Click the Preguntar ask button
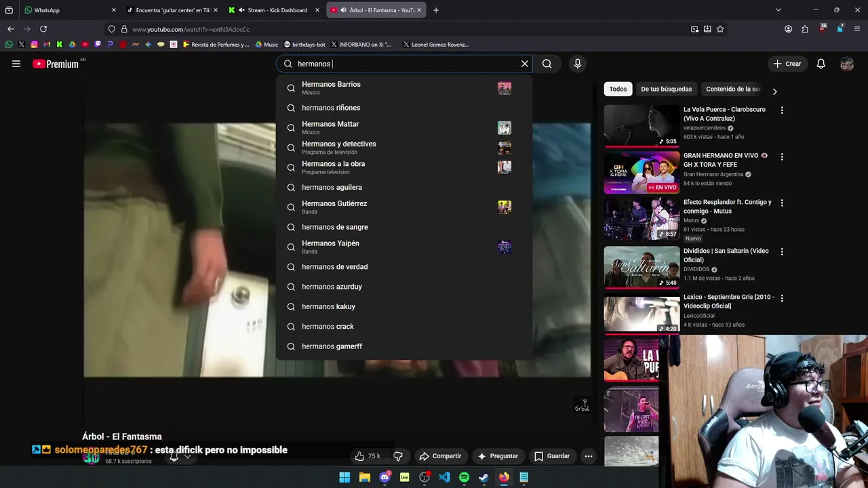The height and width of the screenshot is (488, 868). pos(498,456)
